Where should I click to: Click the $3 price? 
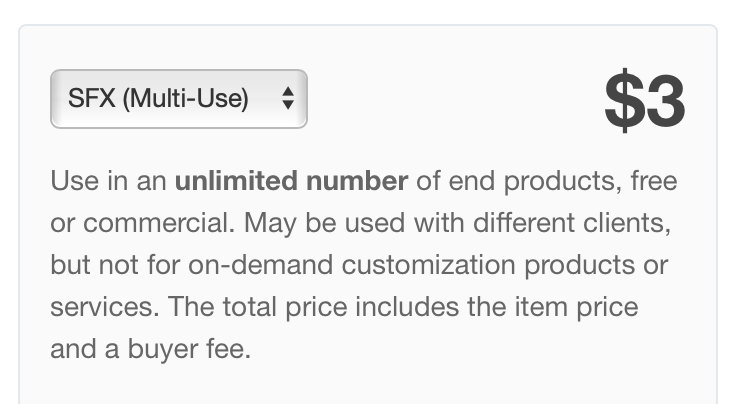click(644, 102)
